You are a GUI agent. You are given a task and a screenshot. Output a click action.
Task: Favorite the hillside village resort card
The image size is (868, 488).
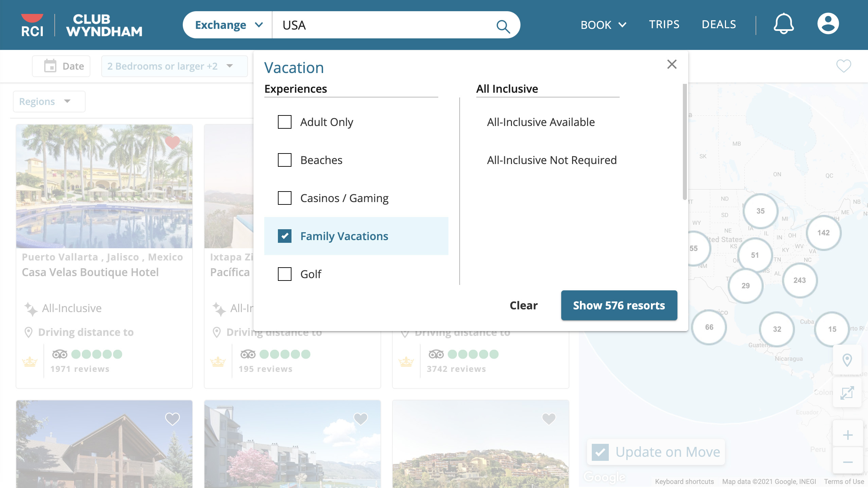pyautogui.click(x=549, y=419)
